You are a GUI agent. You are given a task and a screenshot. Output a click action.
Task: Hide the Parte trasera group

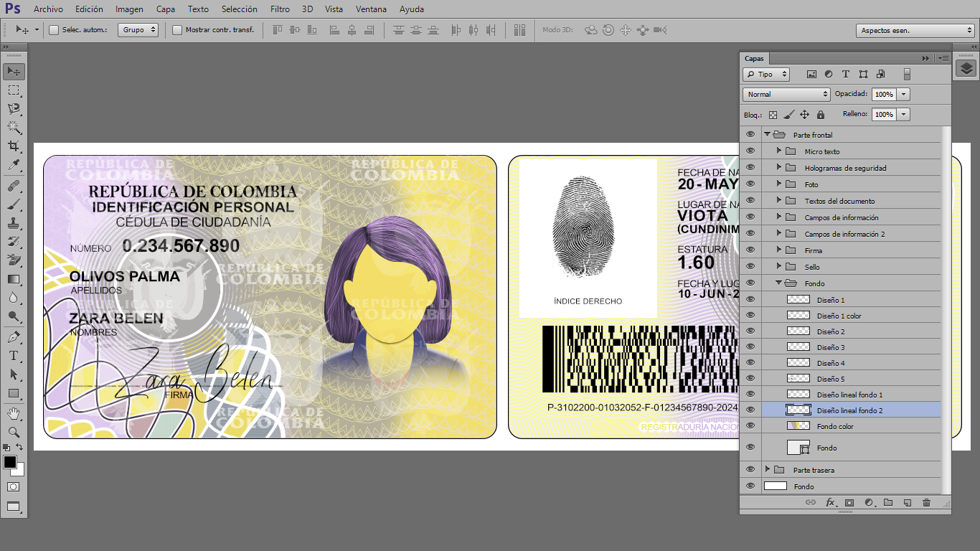(x=750, y=469)
